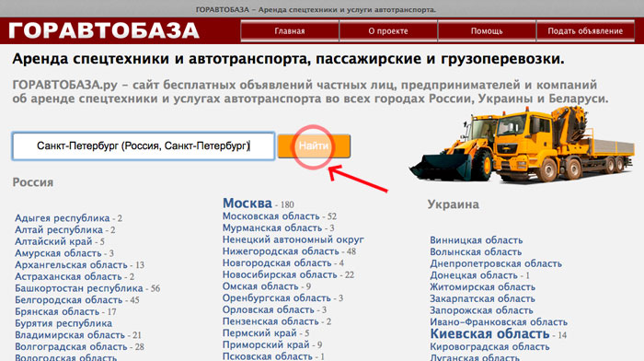The height and width of the screenshot is (361, 644).
Task: Open Астраханская область listings
Action: click(68, 276)
